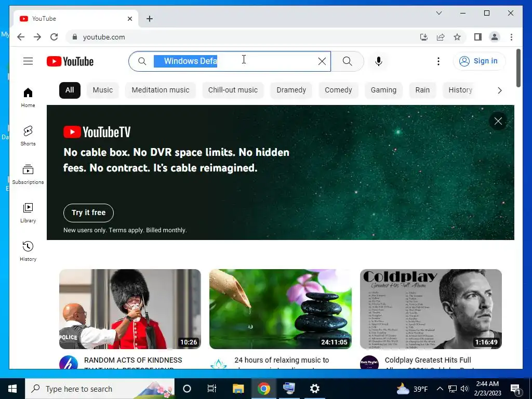Show hidden system tray icons
532x399 pixels.
(440, 389)
